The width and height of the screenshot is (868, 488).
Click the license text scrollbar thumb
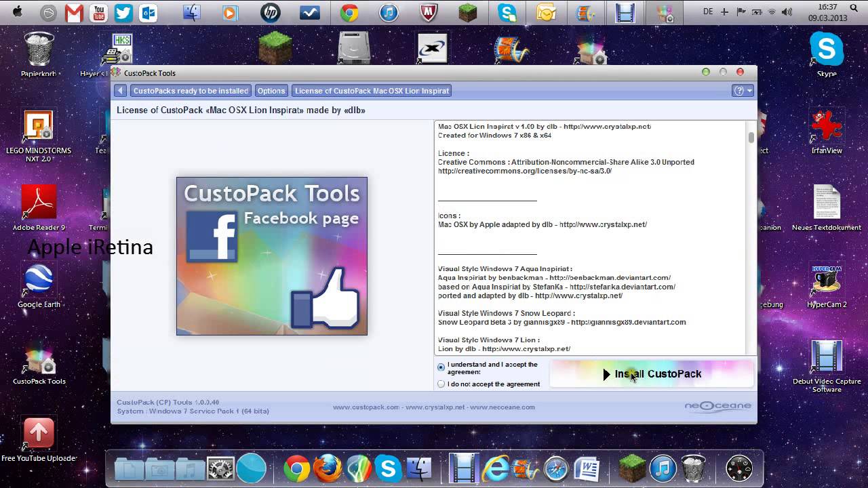751,138
